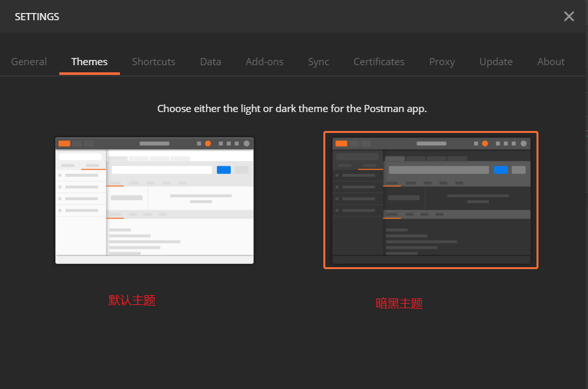Image resolution: width=588 pixels, height=389 pixels.
Task: Go to the Add-ons tab
Action: pyautogui.click(x=265, y=61)
